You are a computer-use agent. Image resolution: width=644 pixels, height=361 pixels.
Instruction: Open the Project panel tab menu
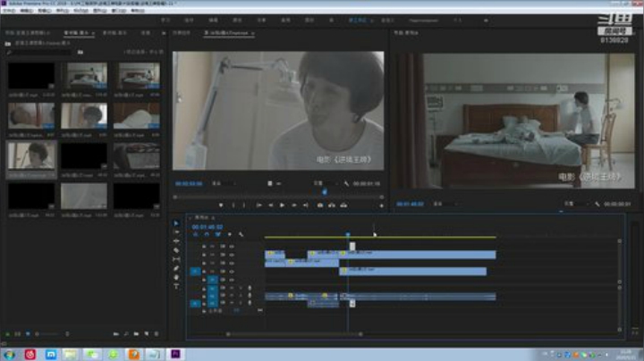[x=93, y=33]
